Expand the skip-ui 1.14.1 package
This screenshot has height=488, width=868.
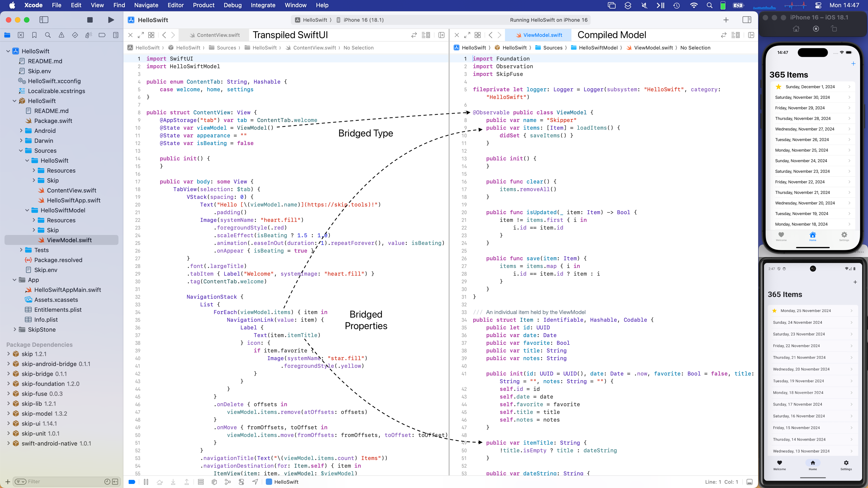8,423
